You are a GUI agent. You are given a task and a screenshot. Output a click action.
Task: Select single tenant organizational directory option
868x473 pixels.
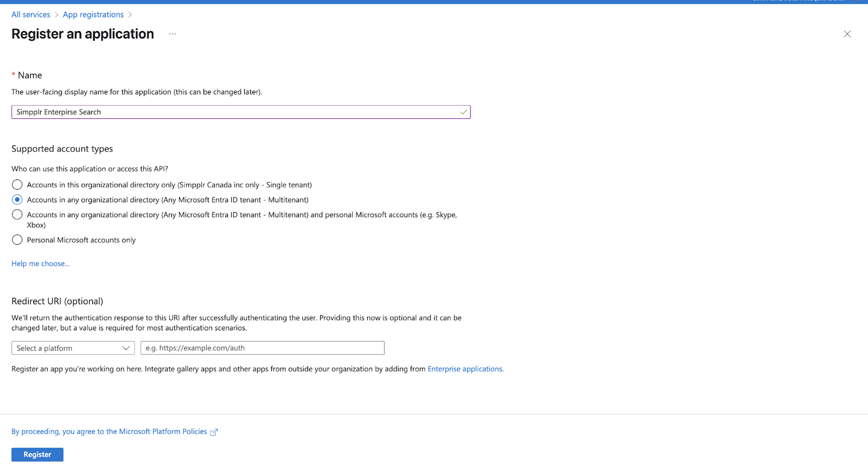click(x=17, y=185)
